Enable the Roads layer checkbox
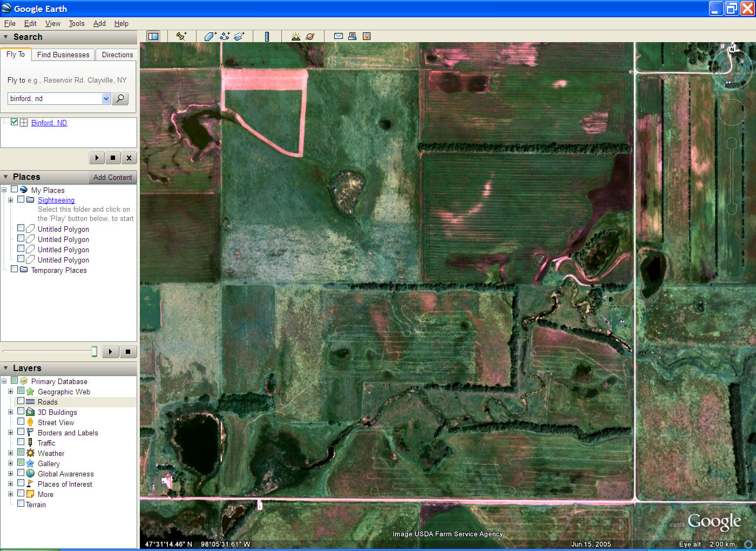Screen dimensions: 756x551 click(21, 401)
